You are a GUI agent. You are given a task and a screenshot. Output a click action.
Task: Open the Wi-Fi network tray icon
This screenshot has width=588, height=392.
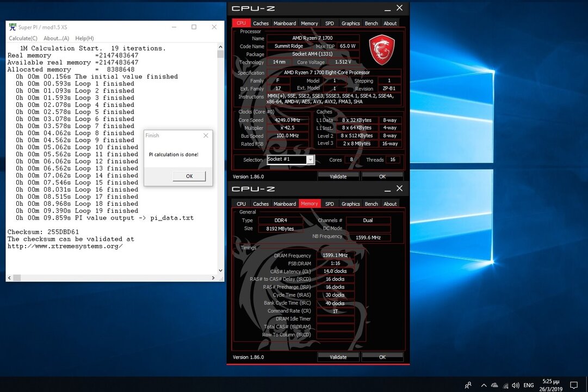click(x=506, y=385)
